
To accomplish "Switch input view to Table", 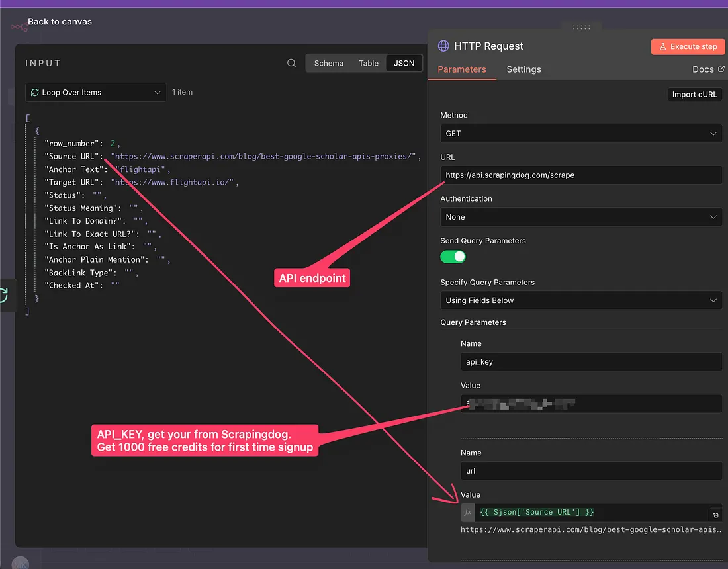I will tap(369, 64).
